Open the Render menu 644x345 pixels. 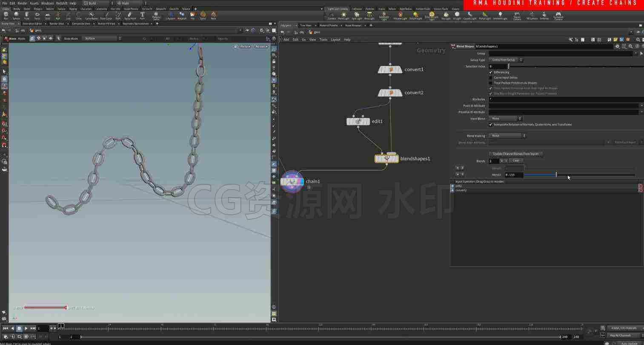coord(22,3)
